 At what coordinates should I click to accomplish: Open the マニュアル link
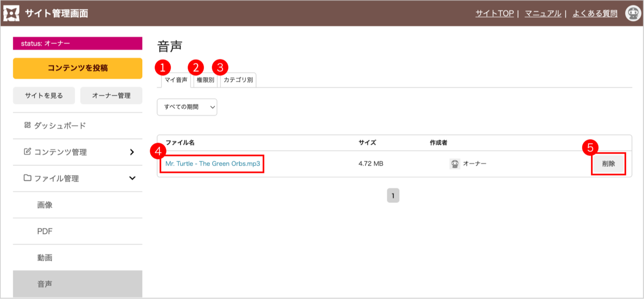pyautogui.click(x=543, y=14)
